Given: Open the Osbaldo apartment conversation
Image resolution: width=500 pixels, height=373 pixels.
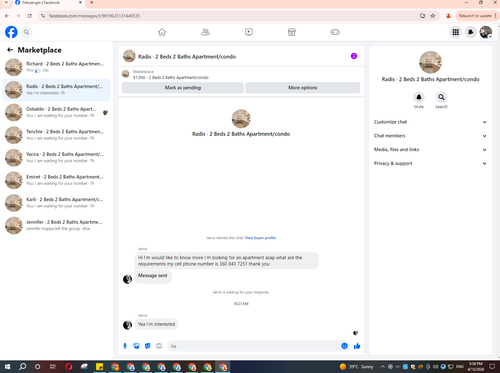Looking at the screenshot, I should (x=56, y=112).
